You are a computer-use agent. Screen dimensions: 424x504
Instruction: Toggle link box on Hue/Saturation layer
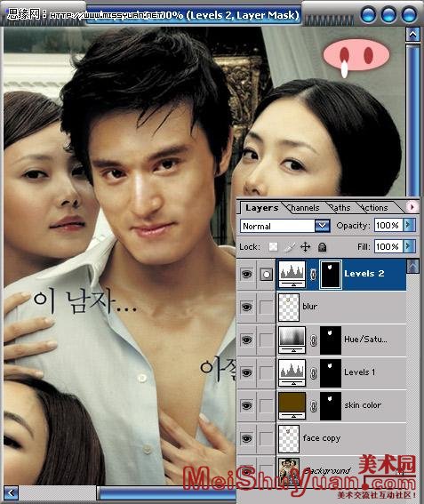pyautogui.click(x=266, y=340)
